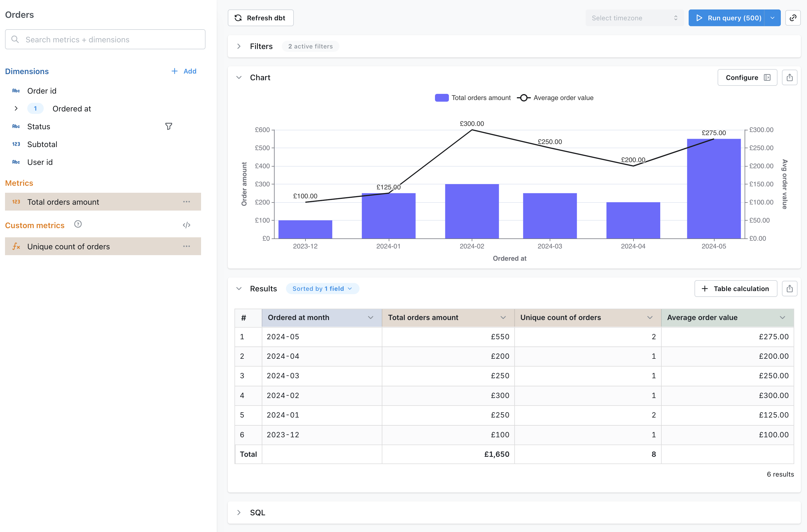Open options for Unique count of orders
Viewport: 807px width, 532px height.
[x=186, y=246]
